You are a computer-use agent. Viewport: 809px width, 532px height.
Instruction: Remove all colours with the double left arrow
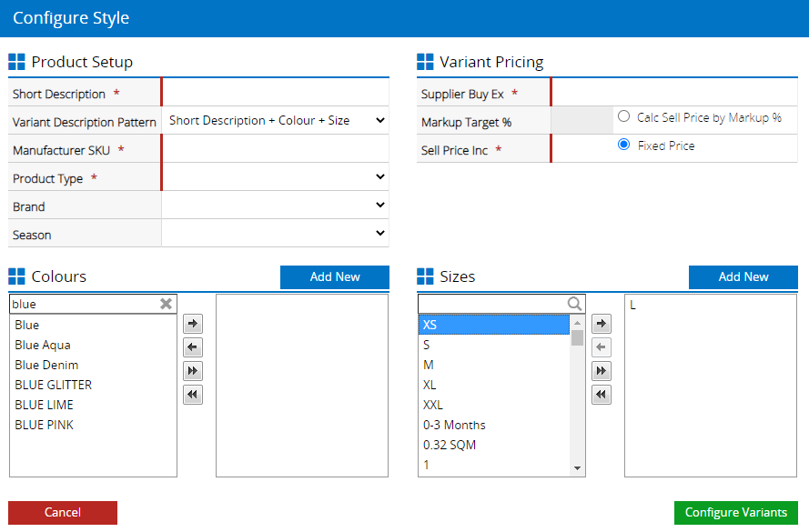[x=192, y=395]
